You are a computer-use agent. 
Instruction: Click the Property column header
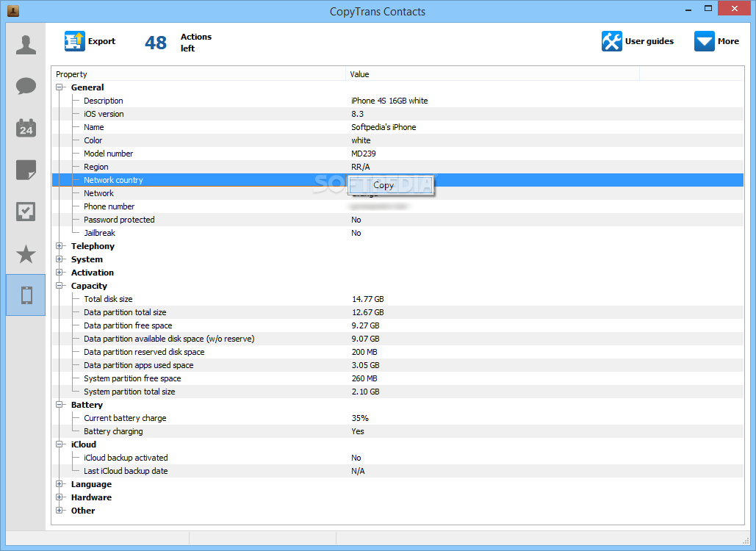click(198, 74)
